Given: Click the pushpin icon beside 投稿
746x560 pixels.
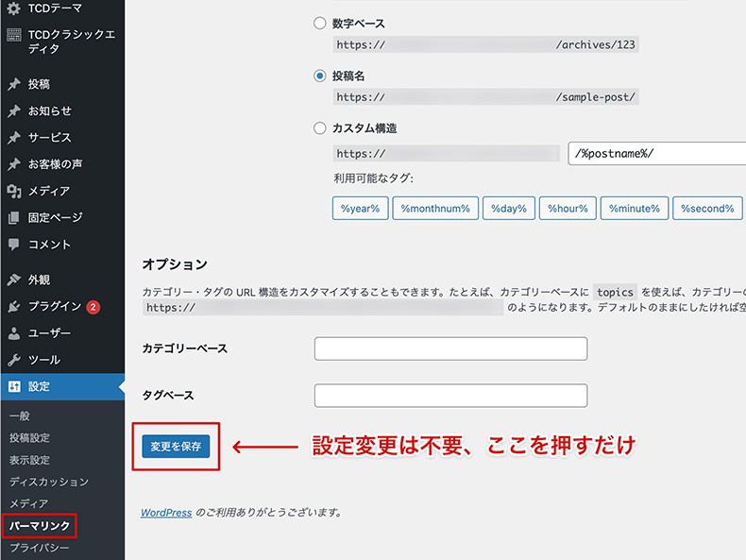Looking at the screenshot, I should click(13, 84).
